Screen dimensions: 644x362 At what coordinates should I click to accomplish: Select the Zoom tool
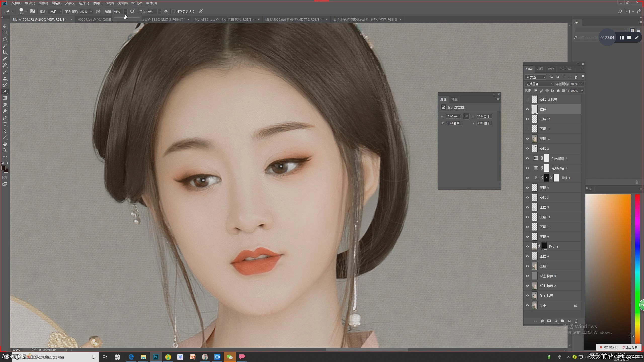click(5, 150)
